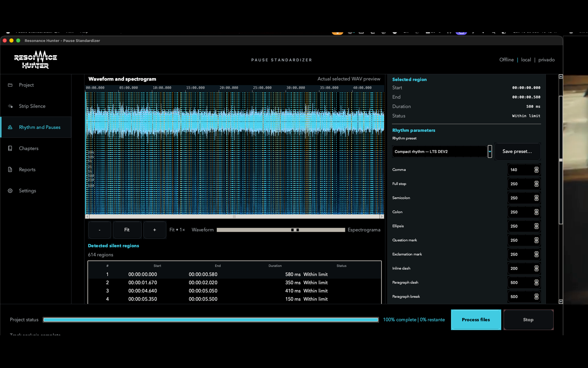Viewport: 588px width, 368px height.
Task: Adjust the Inline dash value stepper arrows
Action: [537, 269]
